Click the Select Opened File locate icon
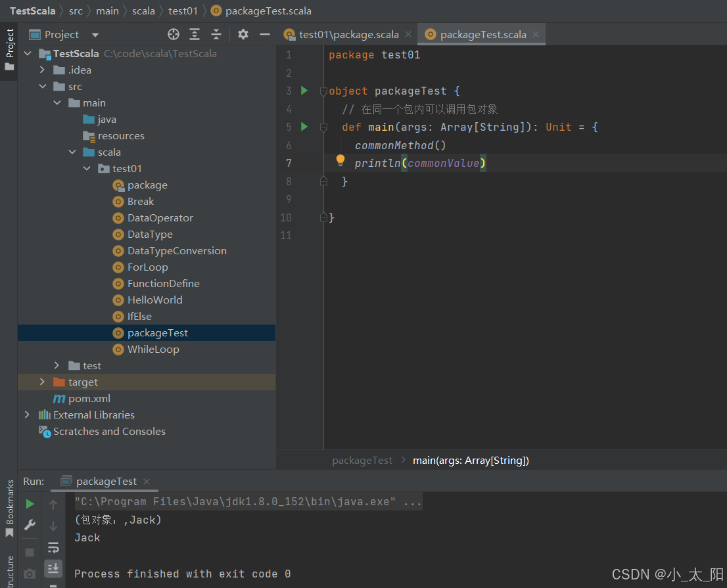727x588 pixels. pyautogui.click(x=174, y=34)
